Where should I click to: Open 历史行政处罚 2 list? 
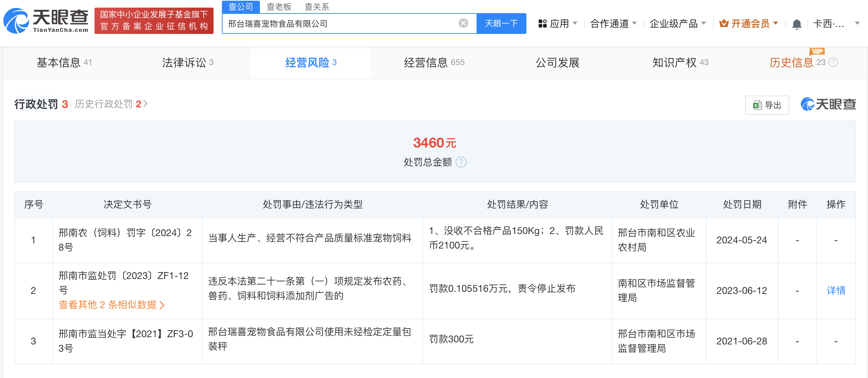point(111,104)
